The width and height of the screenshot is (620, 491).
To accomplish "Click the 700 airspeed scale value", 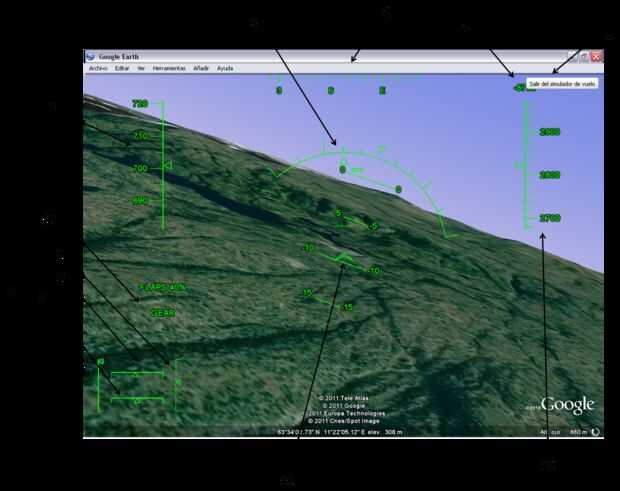I will [140, 168].
